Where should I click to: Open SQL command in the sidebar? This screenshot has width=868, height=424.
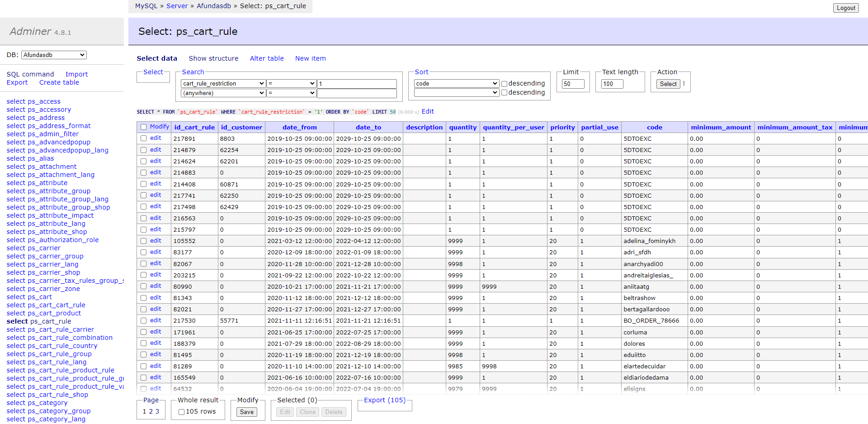[30, 74]
